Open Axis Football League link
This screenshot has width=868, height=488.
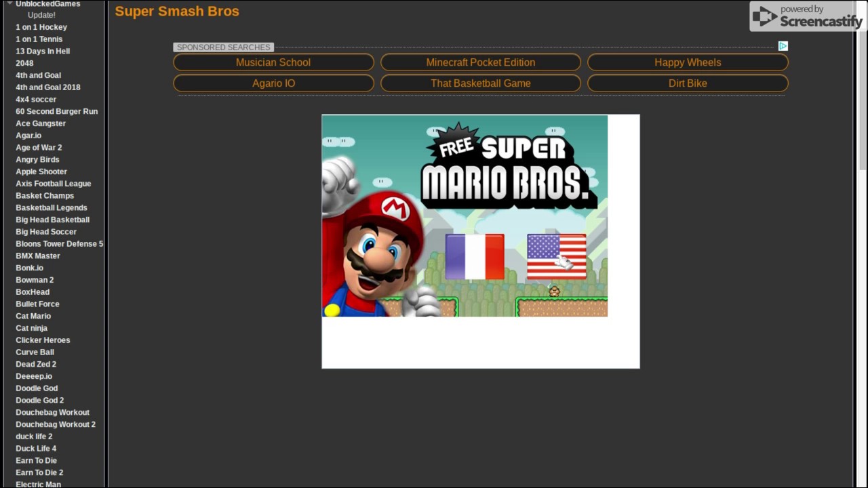(54, 184)
